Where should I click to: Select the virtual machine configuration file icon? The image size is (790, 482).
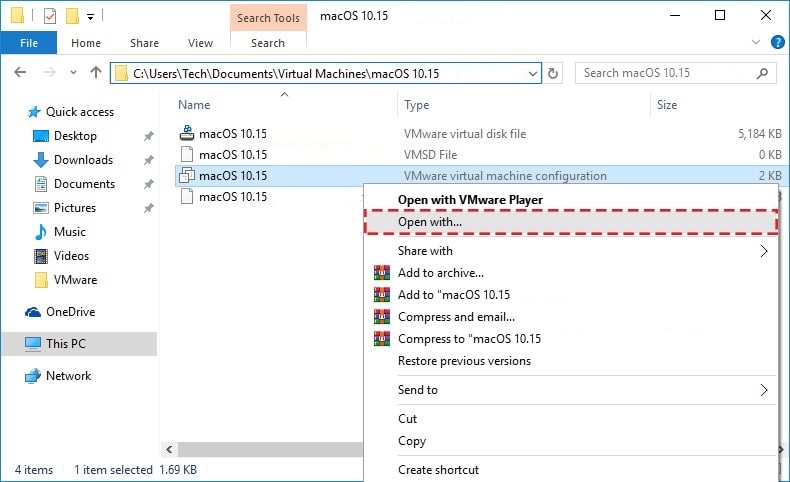[x=187, y=175]
